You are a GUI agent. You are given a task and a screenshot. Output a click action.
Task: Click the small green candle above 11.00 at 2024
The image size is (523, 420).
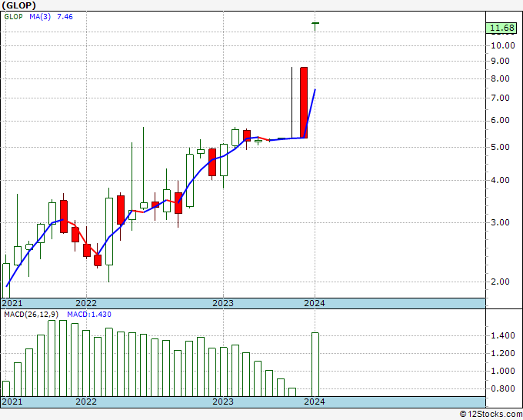click(315, 26)
